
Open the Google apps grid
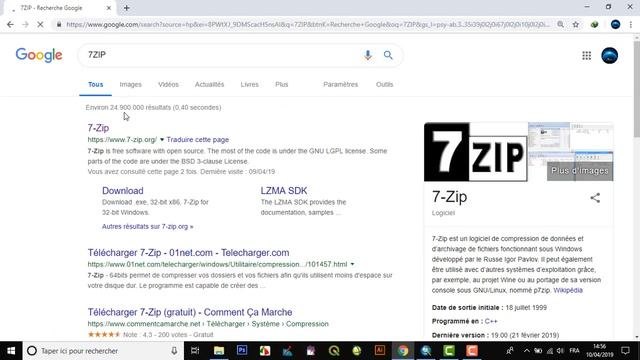[x=587, y=56]
